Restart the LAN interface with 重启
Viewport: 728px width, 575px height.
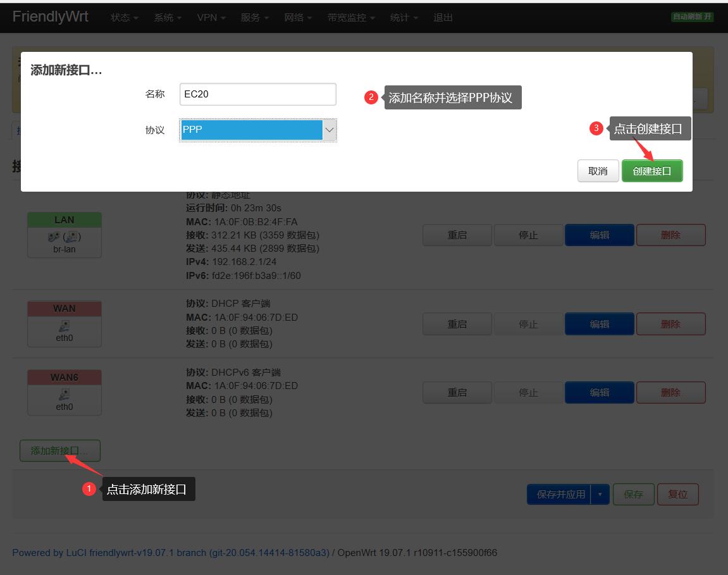pos(457,235)
